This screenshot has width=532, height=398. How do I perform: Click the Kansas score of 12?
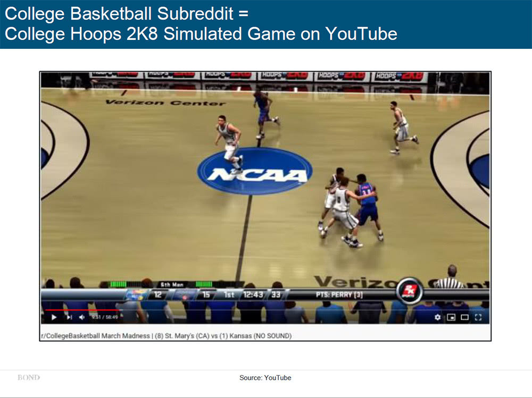coord(158,294)
